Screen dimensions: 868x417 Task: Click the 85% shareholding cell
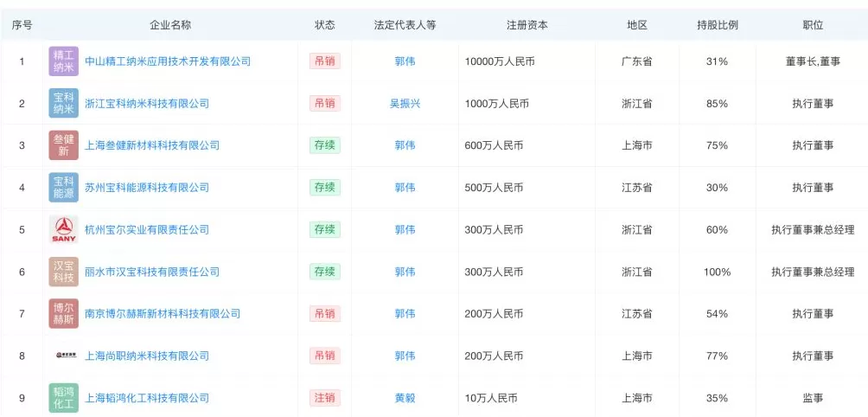pos(718,104)
